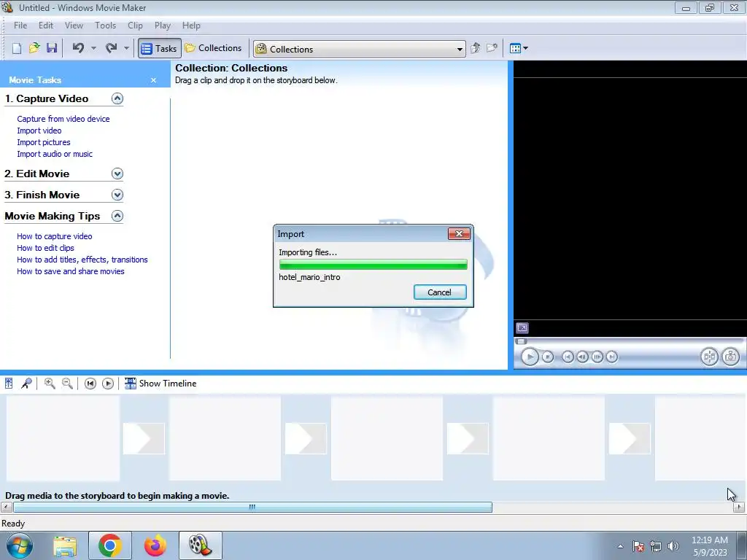
Task: Click the preview seek bar
Action: click(629, 341)
